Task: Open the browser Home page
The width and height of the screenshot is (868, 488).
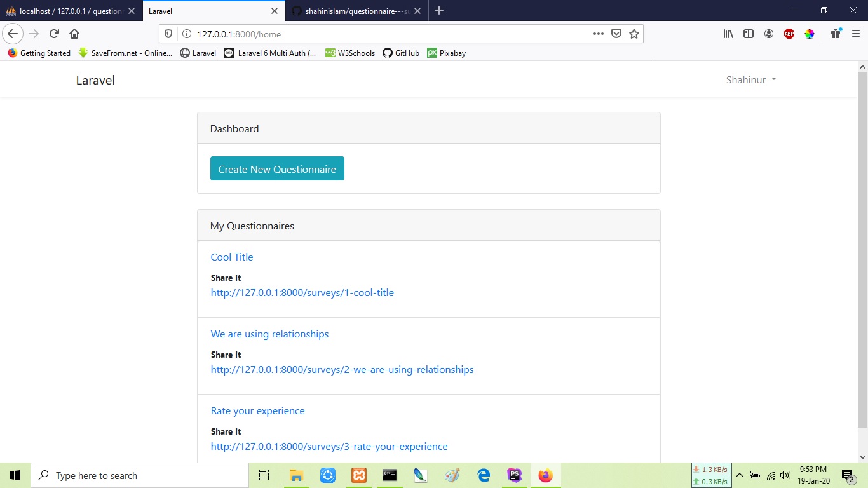Action: coord(74,34)
